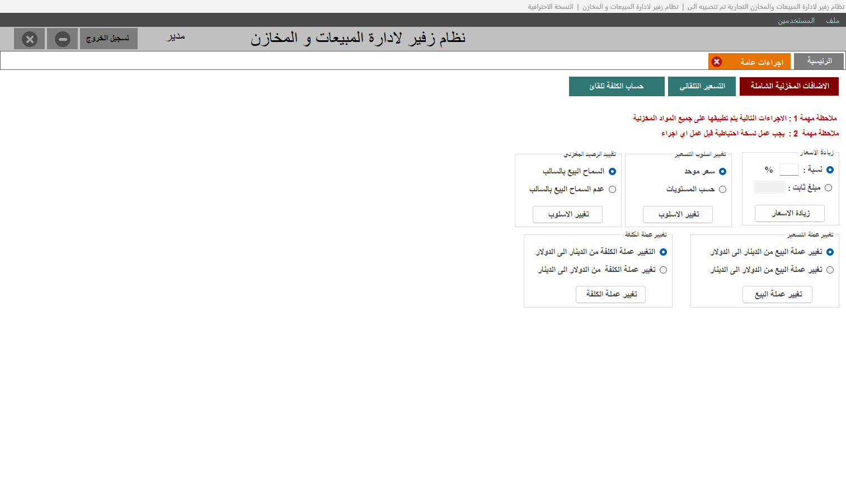Select cost currency dollar to dinar radio

663,270
